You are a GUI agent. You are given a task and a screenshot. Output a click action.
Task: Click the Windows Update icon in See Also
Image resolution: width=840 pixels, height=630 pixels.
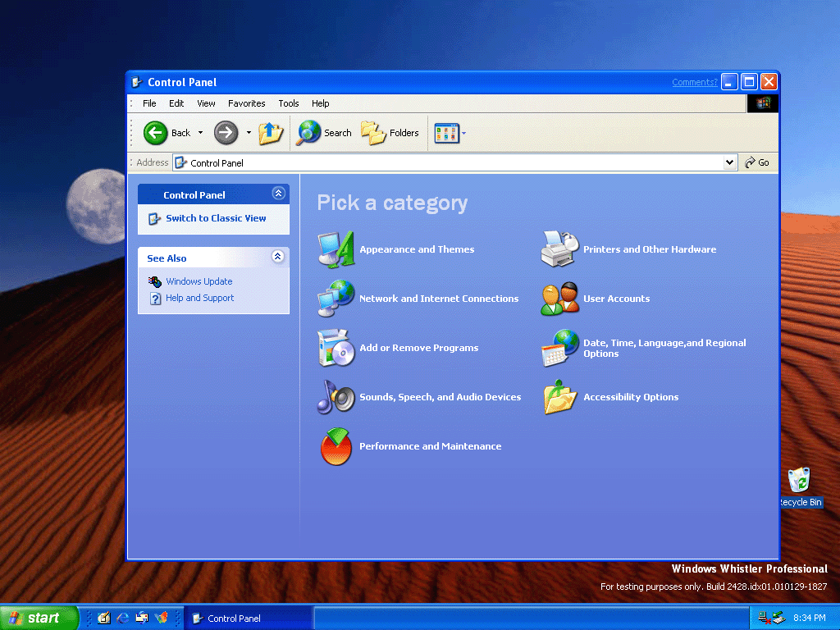click(x=155, y=281)
